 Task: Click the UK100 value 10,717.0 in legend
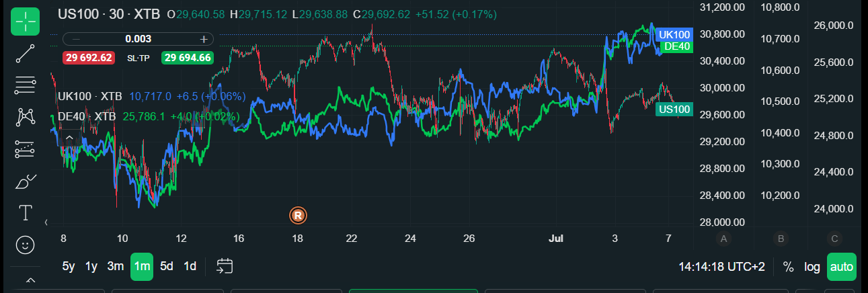pyautogui.click(x=150, y=97)
